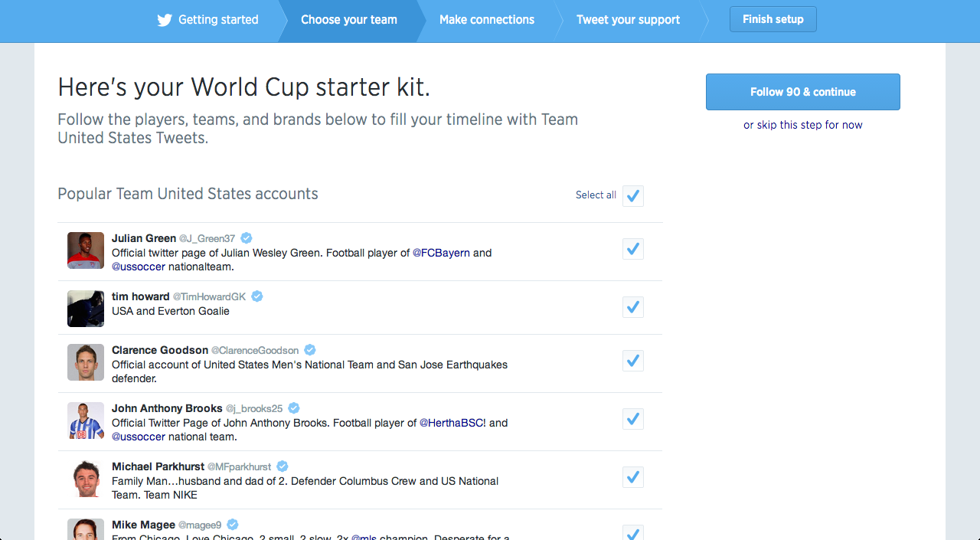Click Michael Parkhurst's verified badge icon
The image size is (980, 540).
(283, 466)
